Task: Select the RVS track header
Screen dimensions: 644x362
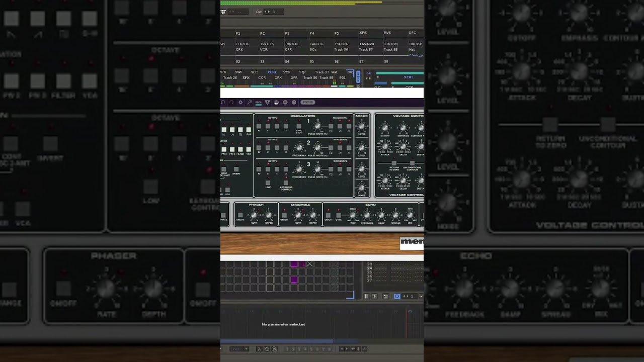Action: (x=387, y=33)
